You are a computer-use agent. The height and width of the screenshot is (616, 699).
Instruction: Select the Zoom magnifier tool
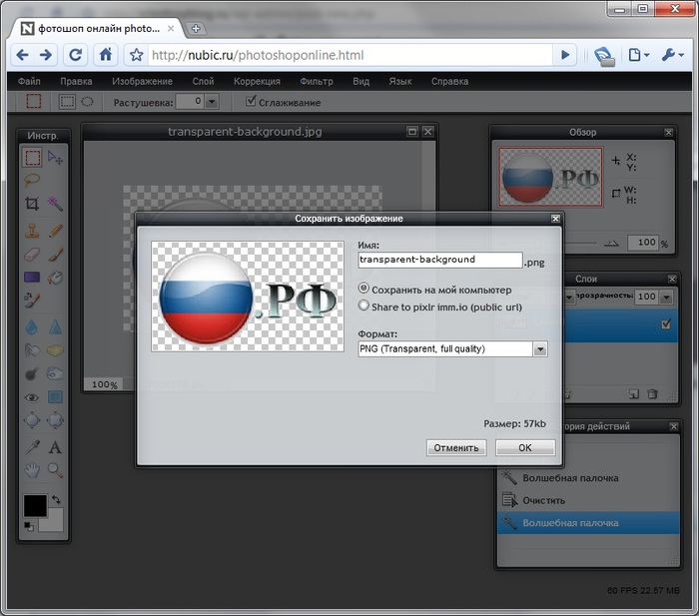point(55,470)
